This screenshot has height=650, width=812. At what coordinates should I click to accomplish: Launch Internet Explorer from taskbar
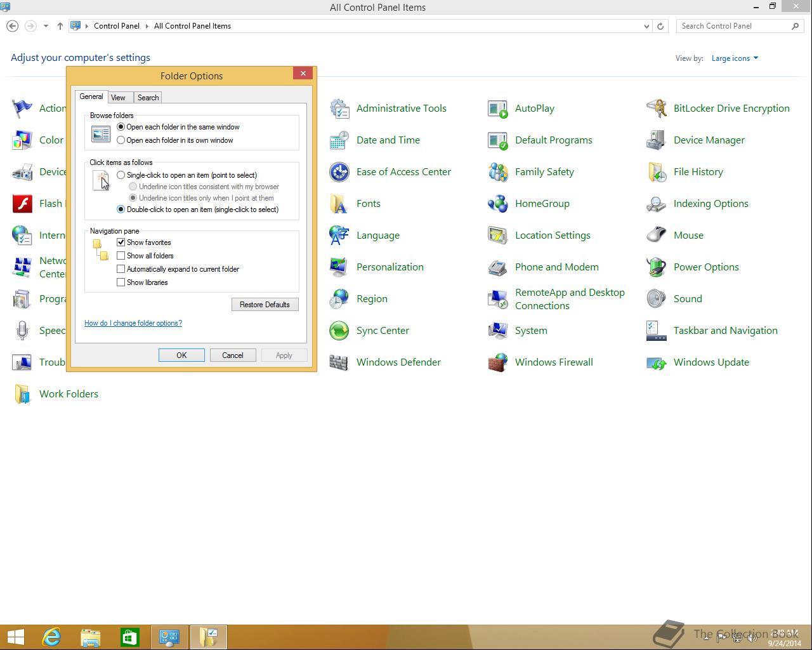click(51, 637)
